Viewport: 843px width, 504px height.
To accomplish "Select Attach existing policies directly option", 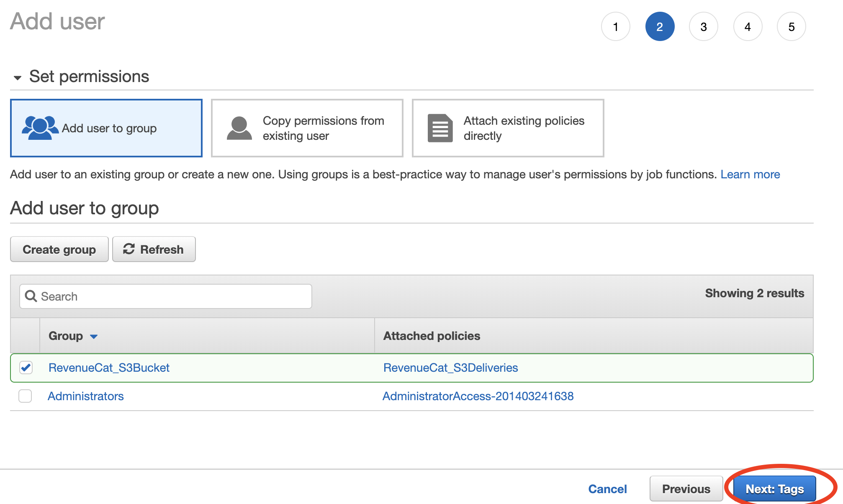I will (508, 128).
